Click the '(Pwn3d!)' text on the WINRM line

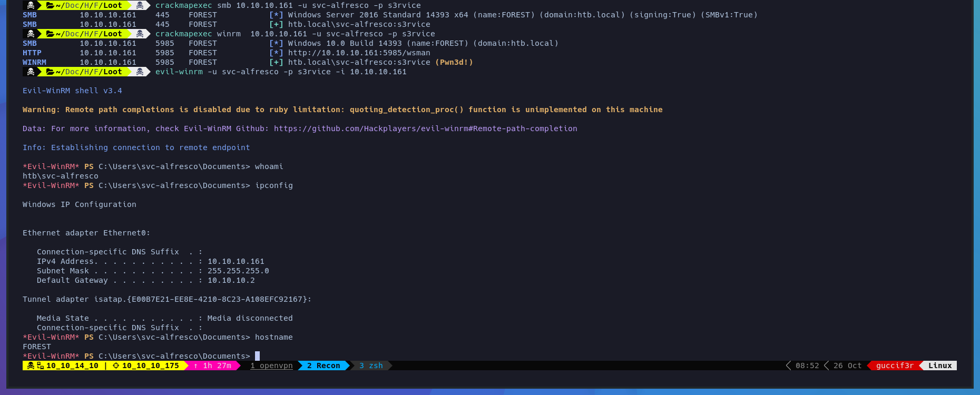click(454, 62)
